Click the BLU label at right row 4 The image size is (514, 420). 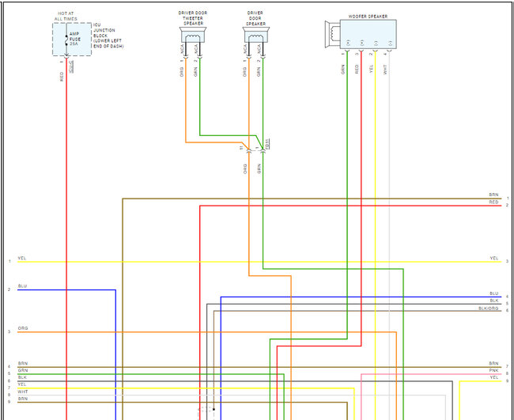click(x=494, y=293)
